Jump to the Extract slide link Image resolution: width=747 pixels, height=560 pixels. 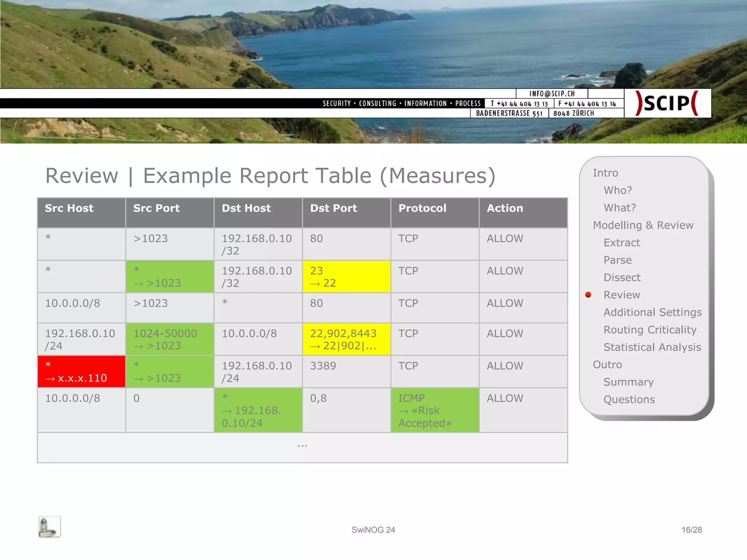pyautogui.click(x=622, y=243)
